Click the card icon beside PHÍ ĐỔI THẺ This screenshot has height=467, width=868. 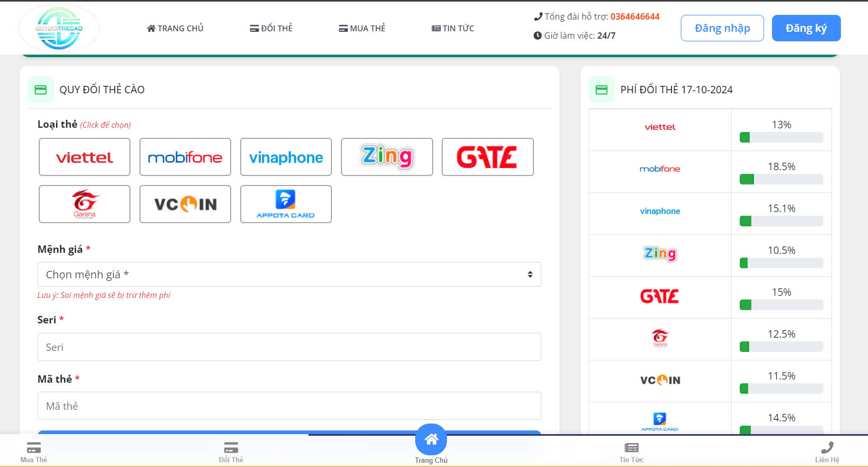pos(602,90)
